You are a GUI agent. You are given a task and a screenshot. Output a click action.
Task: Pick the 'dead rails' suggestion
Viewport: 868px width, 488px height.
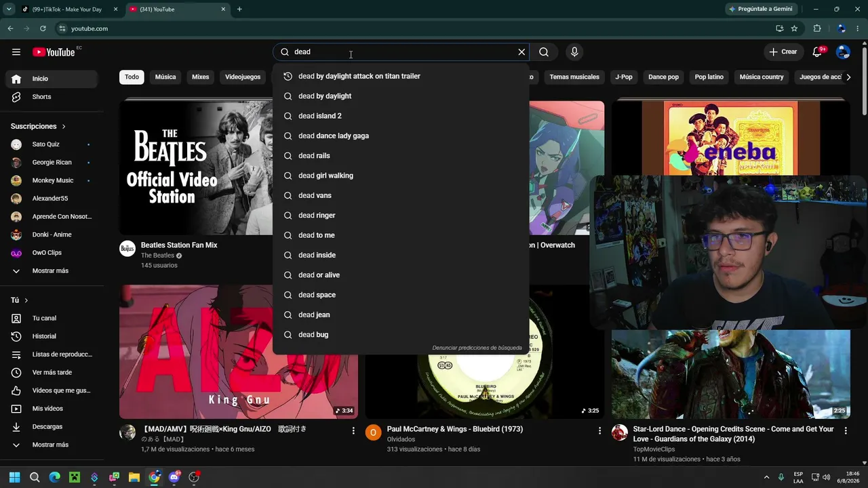(x=401, y=156)
